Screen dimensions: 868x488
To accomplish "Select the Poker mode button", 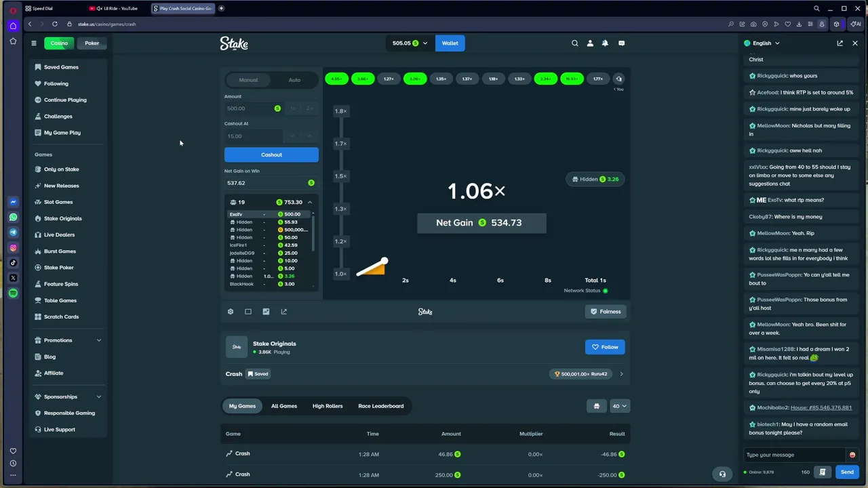I will 92,43.
